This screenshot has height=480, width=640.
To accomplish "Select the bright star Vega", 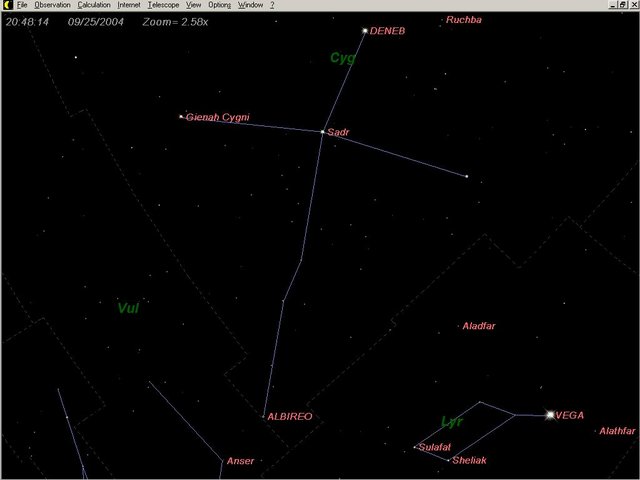I will pyautogui.click(x=550, y=414).
